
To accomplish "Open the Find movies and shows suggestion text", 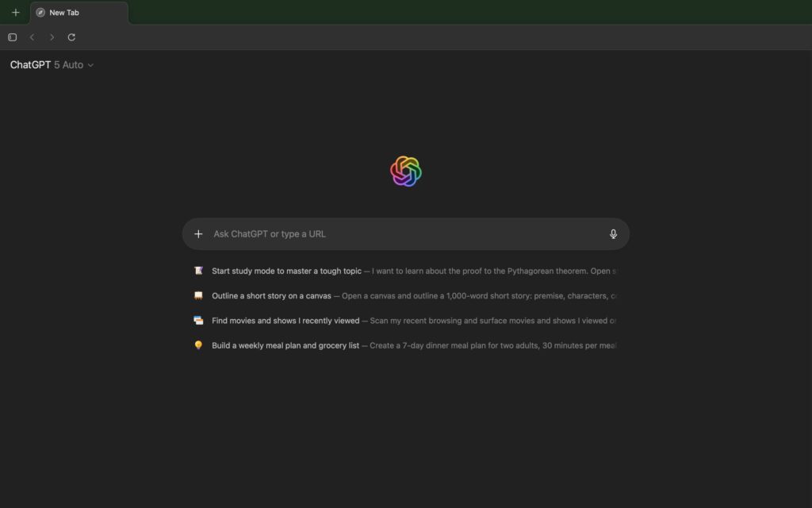I will (285, 321).
